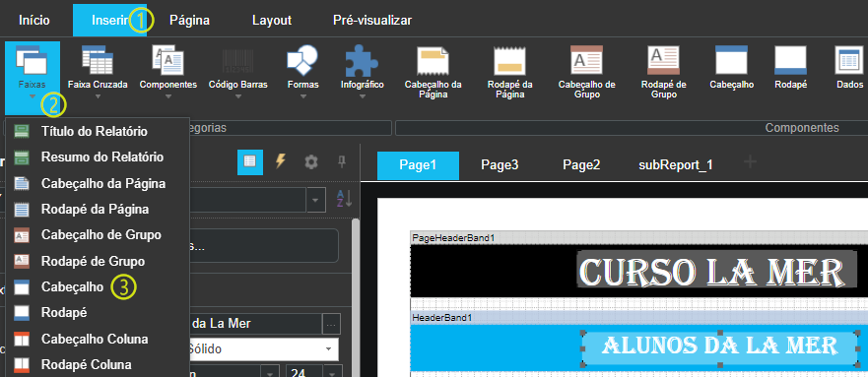Switch to the Layout ribbon tab
Viewport: 868px width, 377px height.
272,21
